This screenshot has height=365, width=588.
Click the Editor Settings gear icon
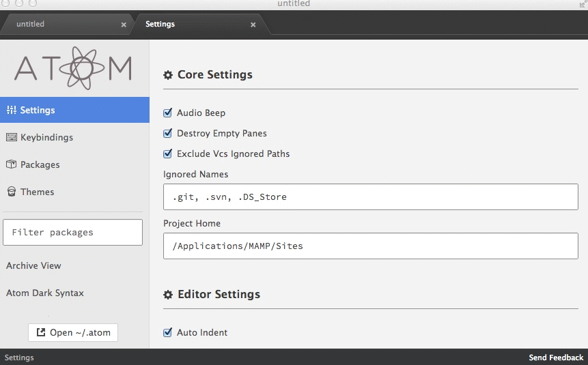pyautogui.click(x=168, y=295)
